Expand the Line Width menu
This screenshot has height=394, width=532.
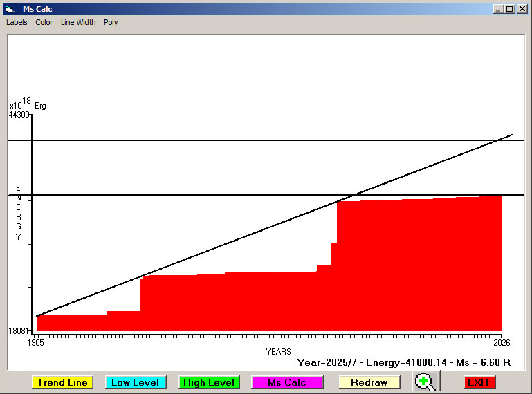coord(78,22)
